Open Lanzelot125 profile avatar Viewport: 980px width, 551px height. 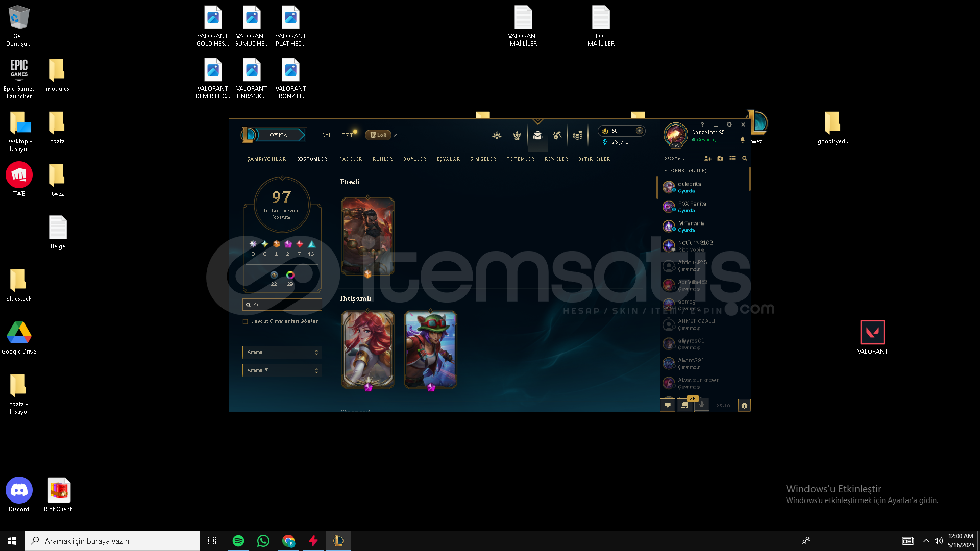tap(675, 135)
